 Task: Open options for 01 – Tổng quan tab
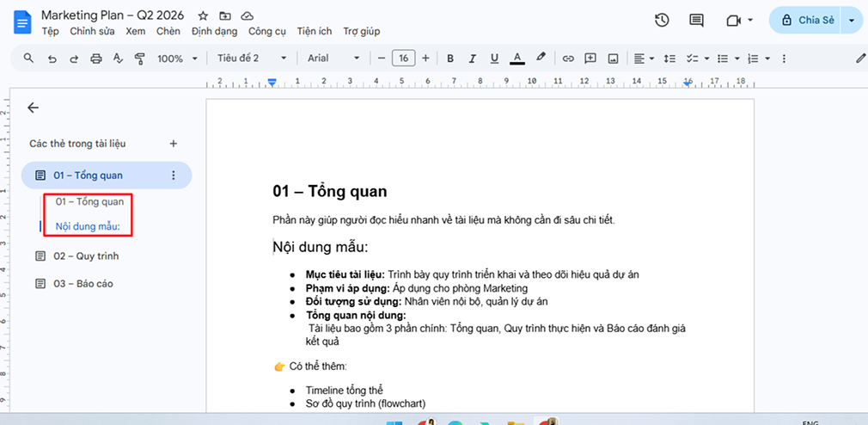click(x=174, y=176)
